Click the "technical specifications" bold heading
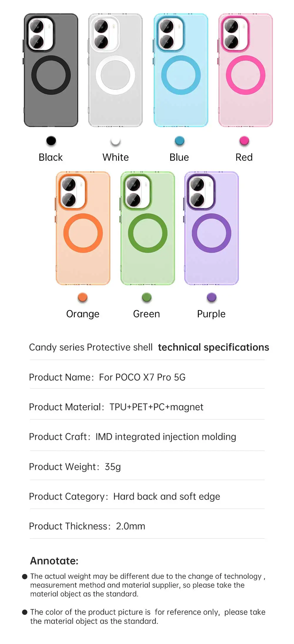Viewport: 294px width, 644px height. pyautogui.click(x=213, y=347)
